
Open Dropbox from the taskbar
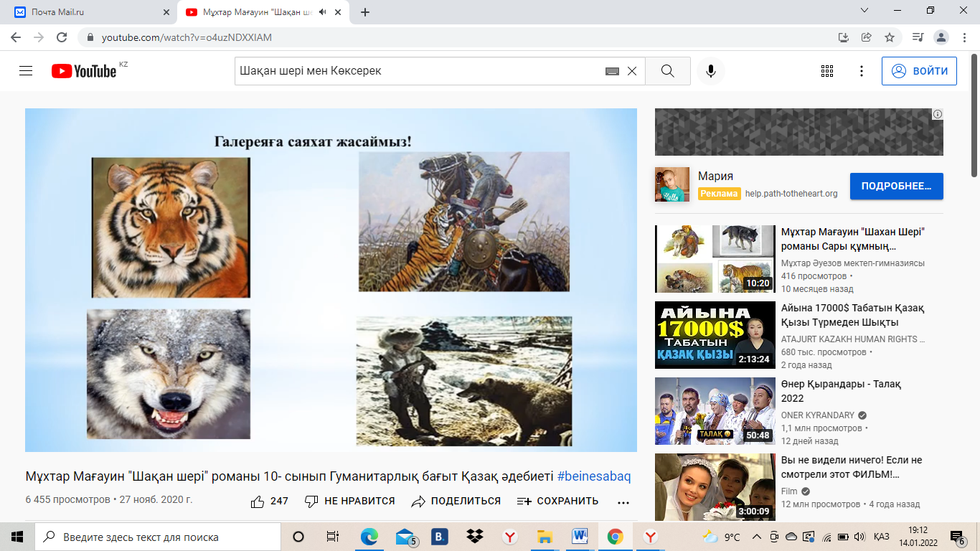[x=474, y=537]
